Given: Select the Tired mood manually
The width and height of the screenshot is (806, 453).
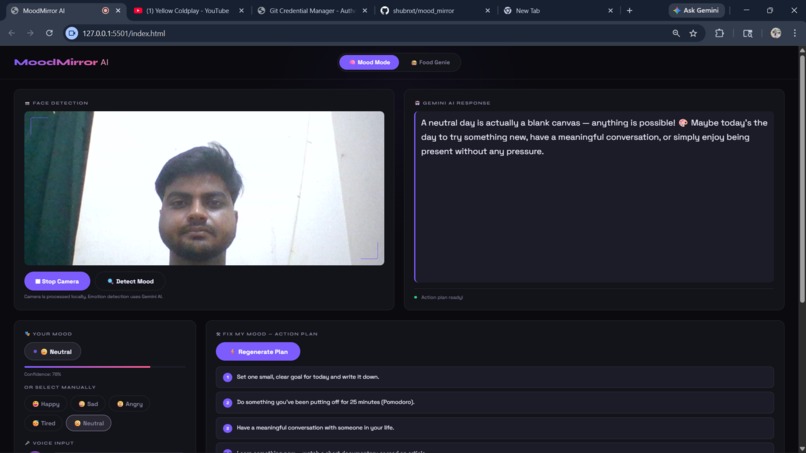Looking at the screenshot, I should point(43,423).
